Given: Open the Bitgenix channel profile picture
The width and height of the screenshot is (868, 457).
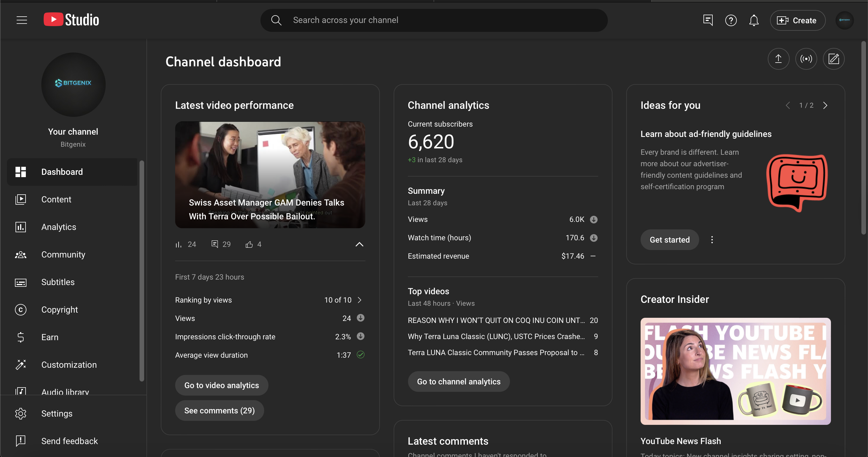Looking at the screenshot, I should tap(73, 84).
